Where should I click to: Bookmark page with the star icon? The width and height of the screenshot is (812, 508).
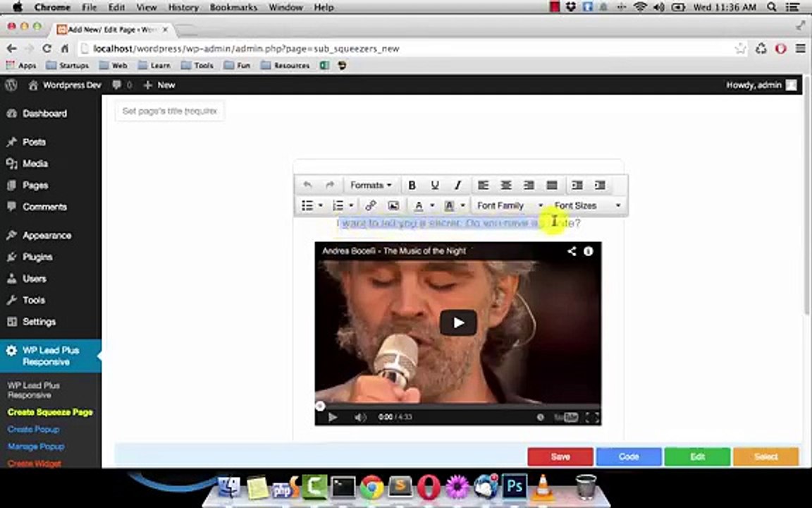pyautogui.click(x=741, y=49)
